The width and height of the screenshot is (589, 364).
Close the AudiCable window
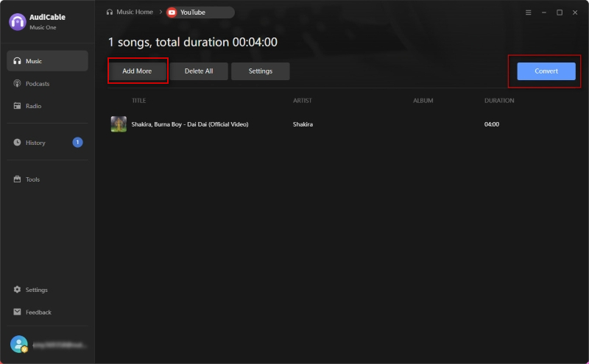(575, 13)
